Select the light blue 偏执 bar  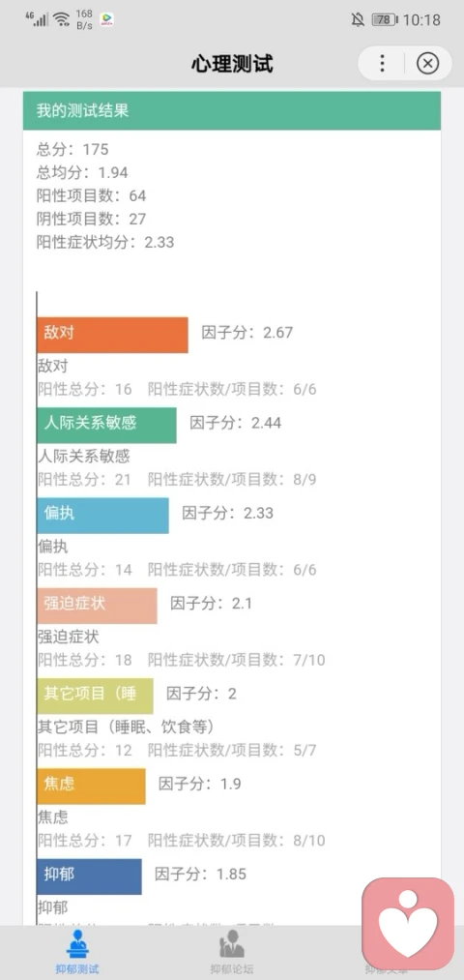point(103,516)
